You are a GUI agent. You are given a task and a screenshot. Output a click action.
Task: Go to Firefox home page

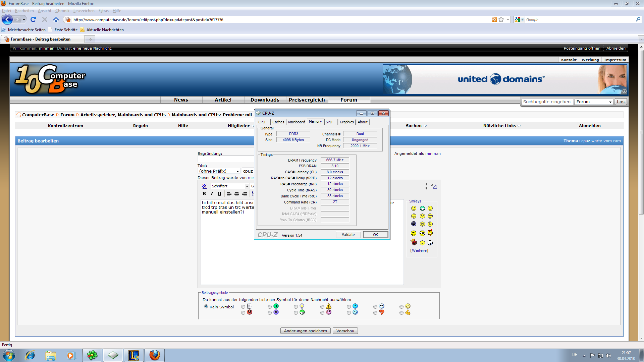pos(56,20)
